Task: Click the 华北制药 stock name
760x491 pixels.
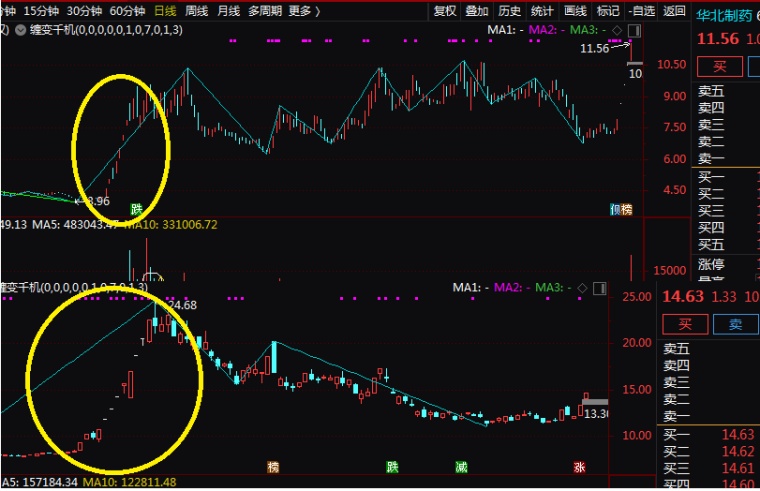Action: click(x=724, y=16)
